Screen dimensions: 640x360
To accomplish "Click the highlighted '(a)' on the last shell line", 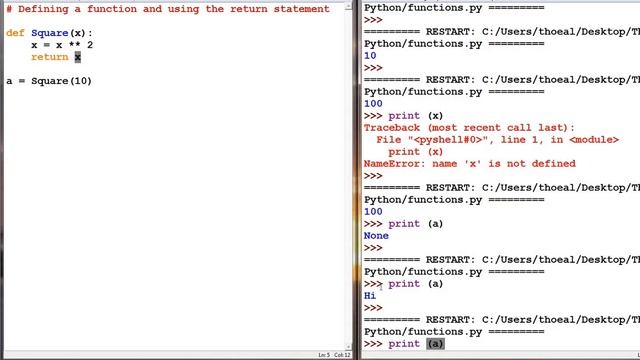I will pyautogui.click(x=435, y=344).
